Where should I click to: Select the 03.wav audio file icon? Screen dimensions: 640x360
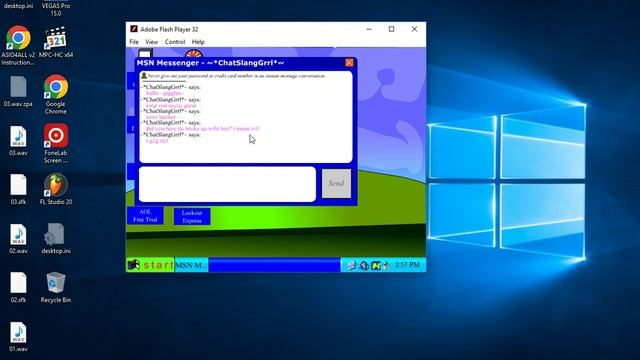[18, 141]
